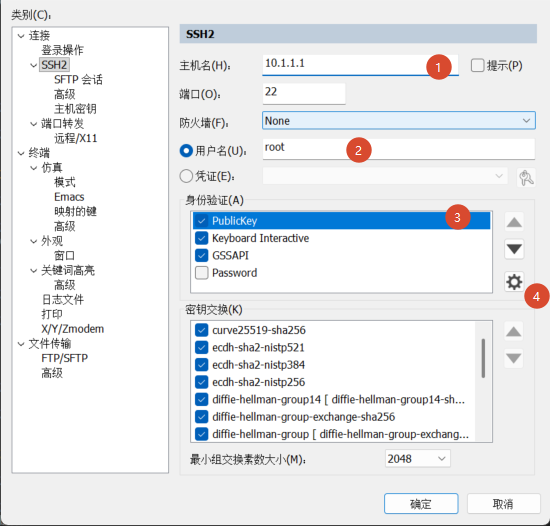Click the 取消 button
This screenshot has height=526, width=550.
[503, 504]
